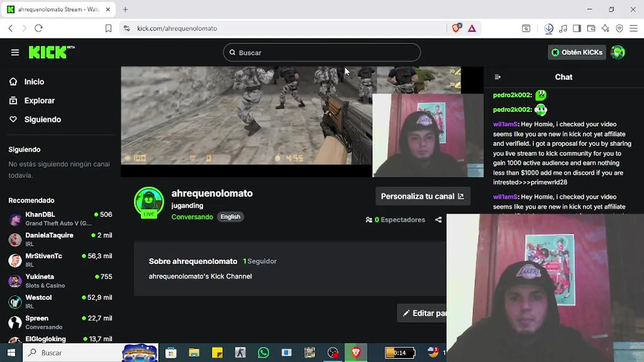Click the juganding stream title
644x362 pixels.
coord(187,206)
